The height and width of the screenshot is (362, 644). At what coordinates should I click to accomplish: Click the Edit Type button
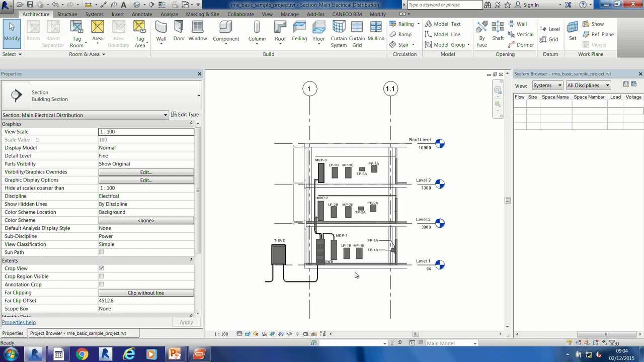[x=185, y=115]
